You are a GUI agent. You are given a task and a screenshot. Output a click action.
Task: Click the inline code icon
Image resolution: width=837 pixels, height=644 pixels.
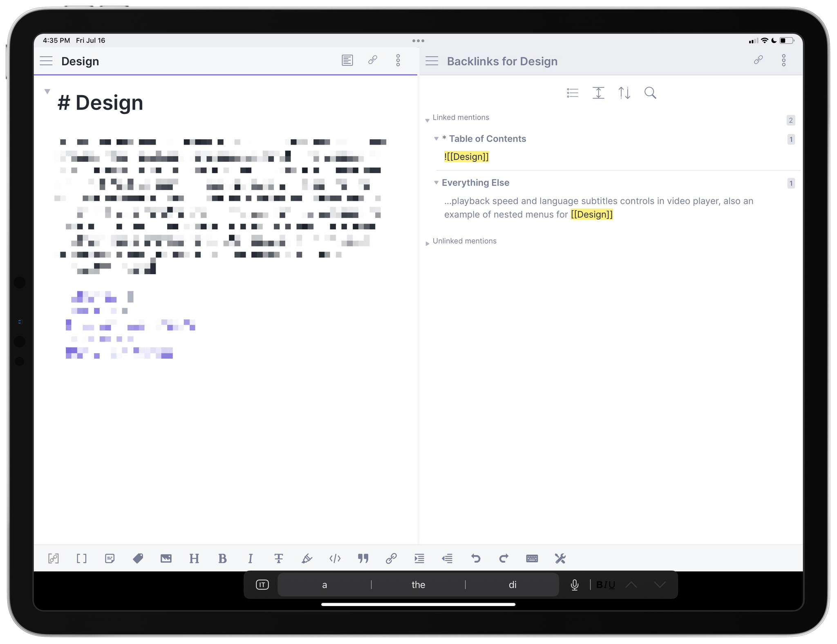(x=333, y=557)
